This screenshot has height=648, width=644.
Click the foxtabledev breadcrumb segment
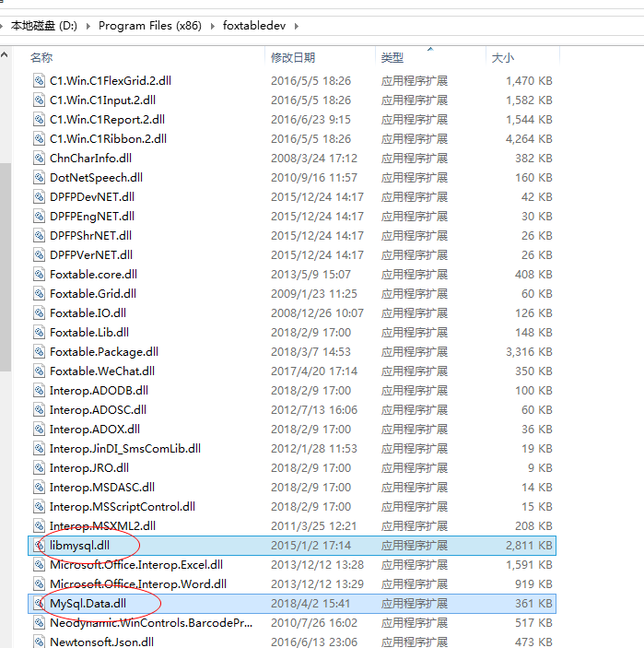pos(254,26)
